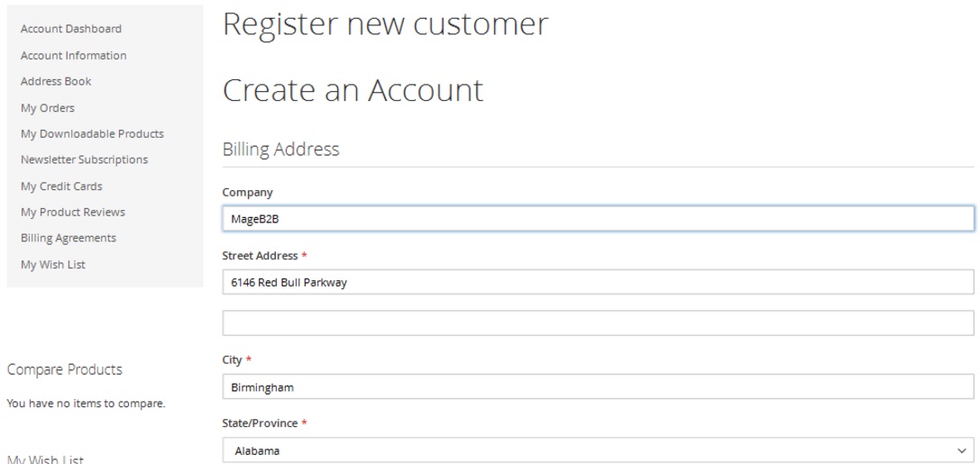Click the Billing Address section heading
Image resolution: width=980 pixels, height=464 pixels.
(x=281, y=150)
